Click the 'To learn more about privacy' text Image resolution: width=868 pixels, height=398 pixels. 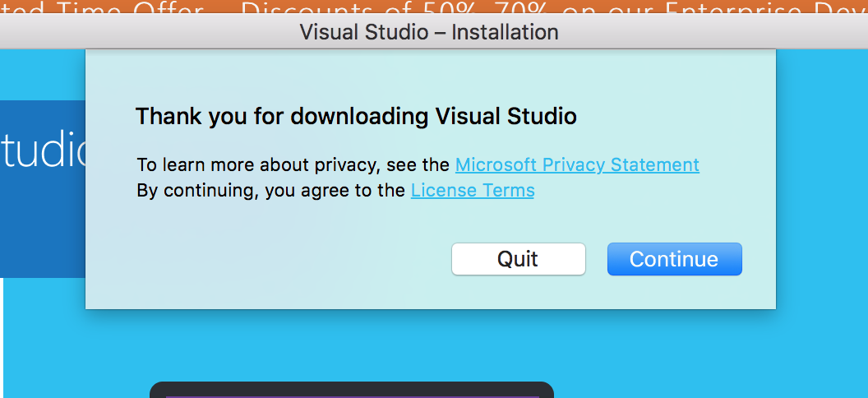tap(293, 165)
